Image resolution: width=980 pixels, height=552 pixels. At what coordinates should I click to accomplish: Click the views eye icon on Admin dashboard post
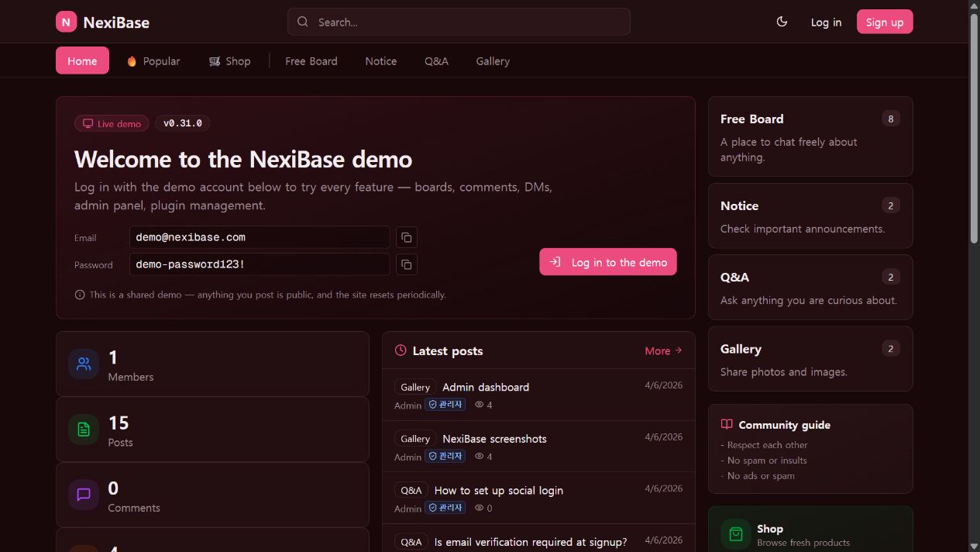[x=479, y=405]
